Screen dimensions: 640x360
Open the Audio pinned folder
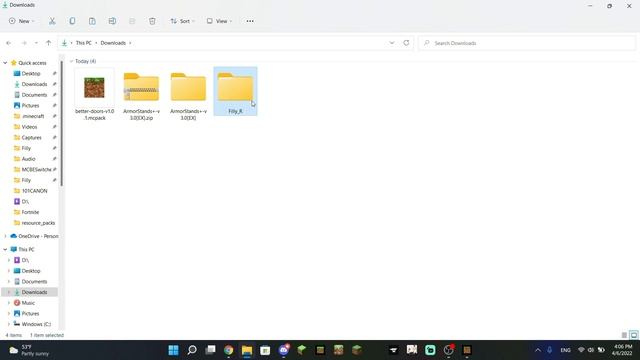point(29,159)
